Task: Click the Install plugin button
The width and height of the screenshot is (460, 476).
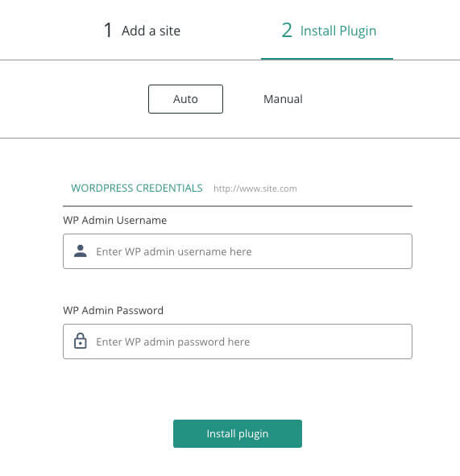Action: pyautogui.click(x=238, y=434)
